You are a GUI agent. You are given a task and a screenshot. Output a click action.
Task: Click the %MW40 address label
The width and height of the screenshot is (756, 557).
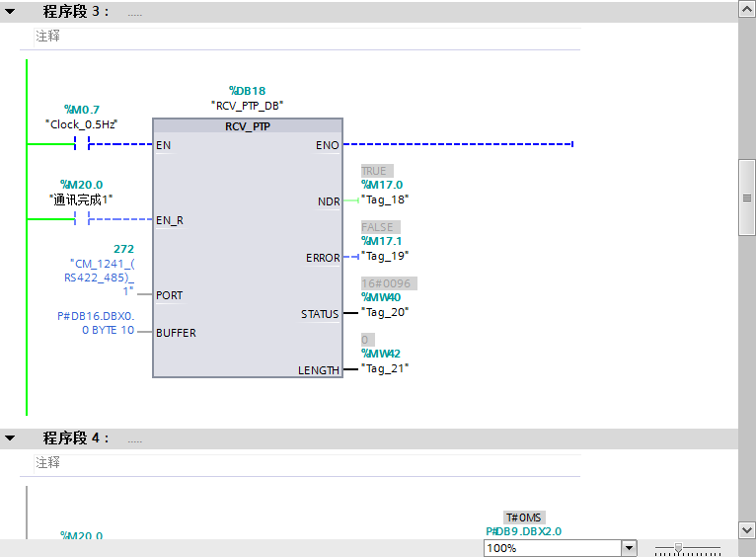click(381, 297)
